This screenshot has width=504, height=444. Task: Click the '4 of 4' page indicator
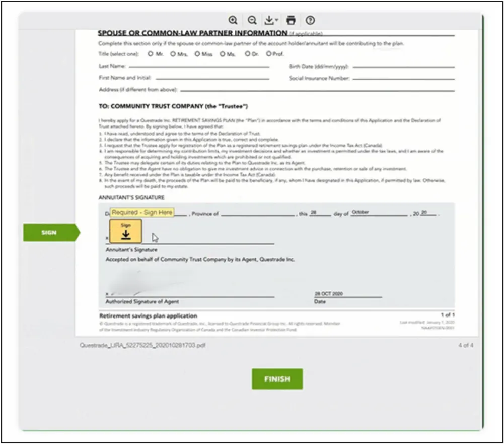pos(466,345)
